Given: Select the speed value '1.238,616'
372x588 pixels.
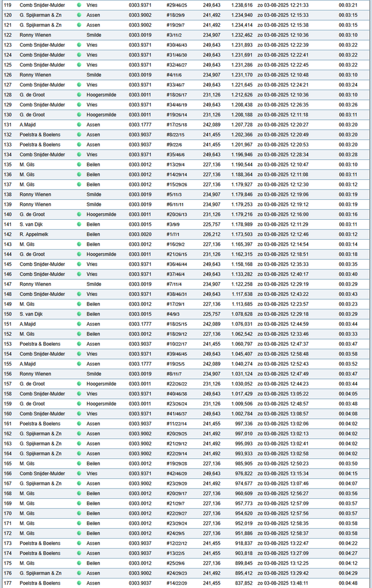Looking at the screenshot, I should coord(242,5).
